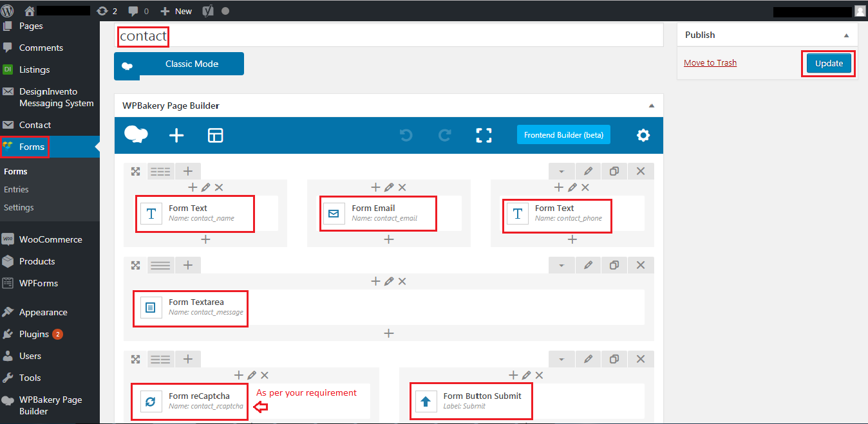
Task: Toggle fullscreen mode in page builder
Action: [x=484, y=135]
